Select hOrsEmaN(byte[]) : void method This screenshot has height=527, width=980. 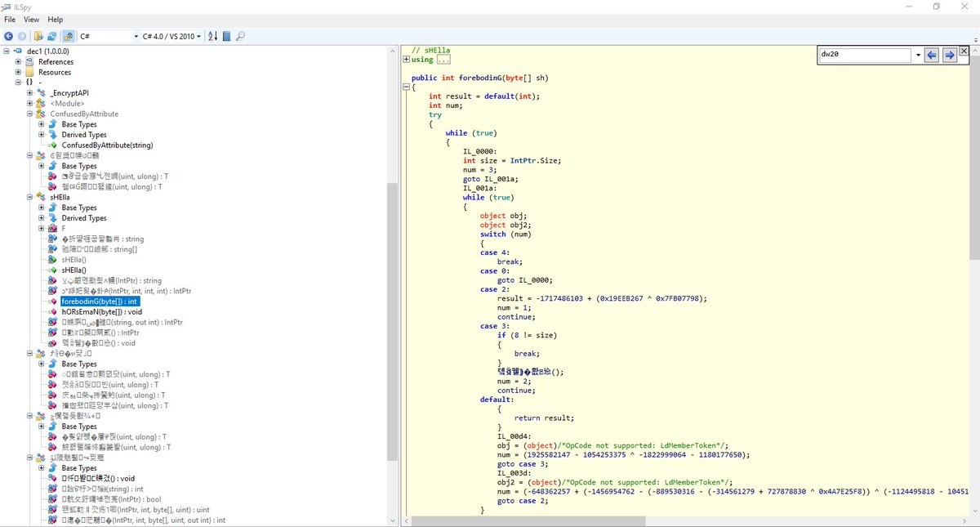click(102, 312)
